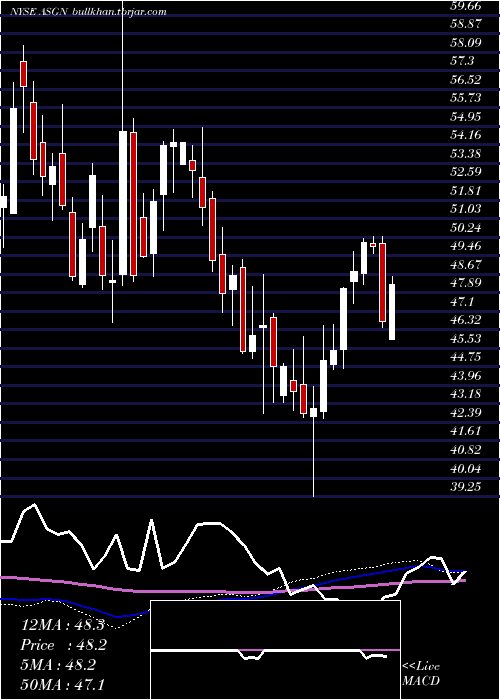Click the 50.24 price axis label
500x700 pixels.
(x=465, y=228)
